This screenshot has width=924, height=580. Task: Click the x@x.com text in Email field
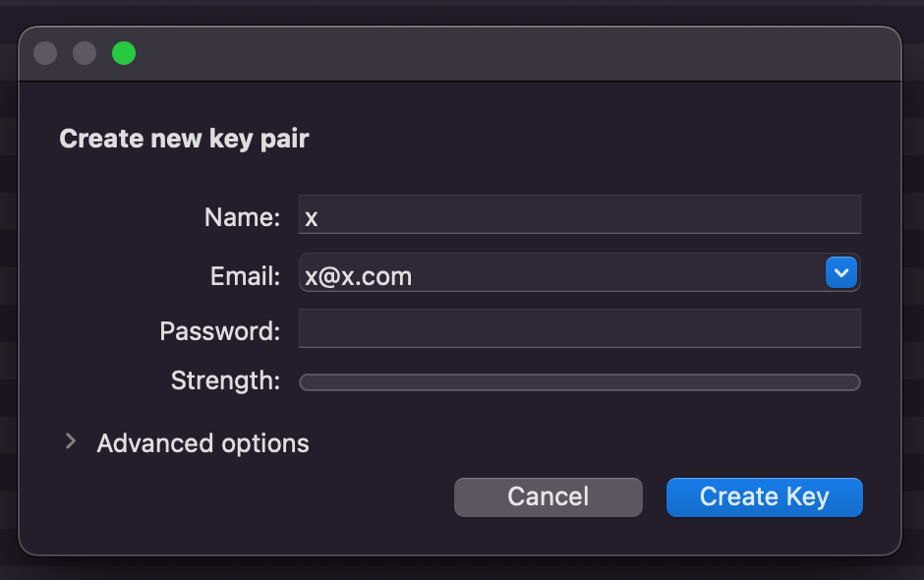[x=358, y=276]
